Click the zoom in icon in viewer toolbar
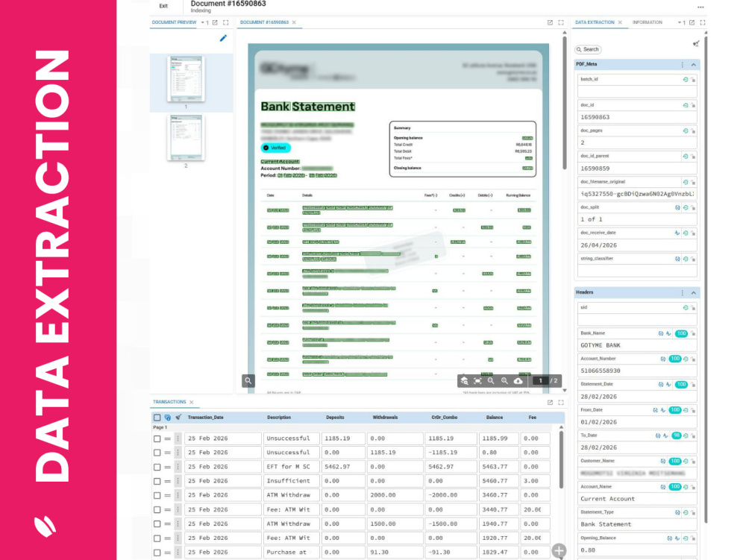746x560 pixels. coord(504,381)
